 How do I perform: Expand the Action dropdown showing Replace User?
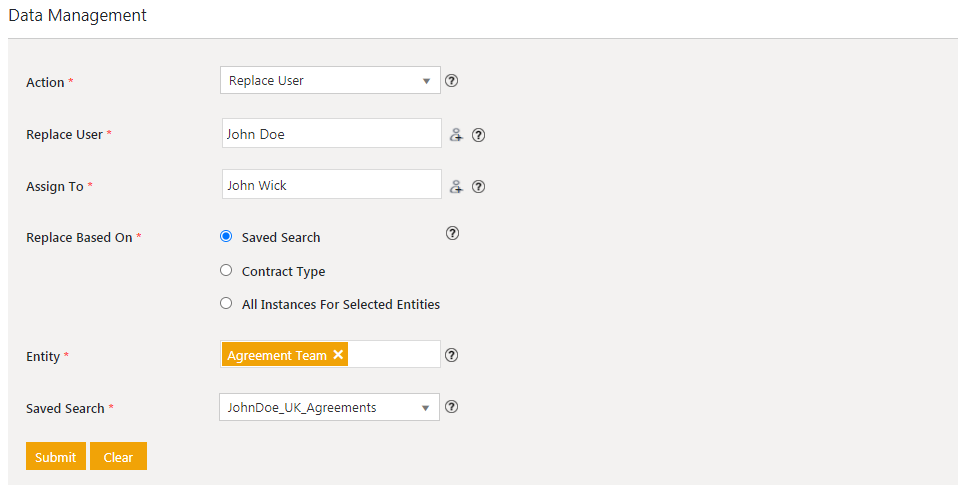click(x=330, y=81)
